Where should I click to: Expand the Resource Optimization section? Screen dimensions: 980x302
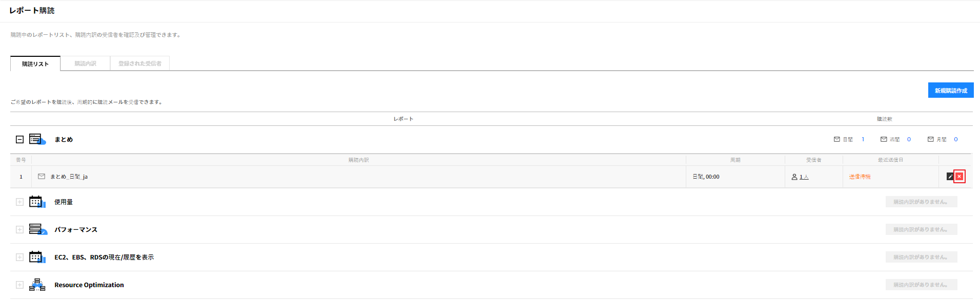click(x=19, y=285)
